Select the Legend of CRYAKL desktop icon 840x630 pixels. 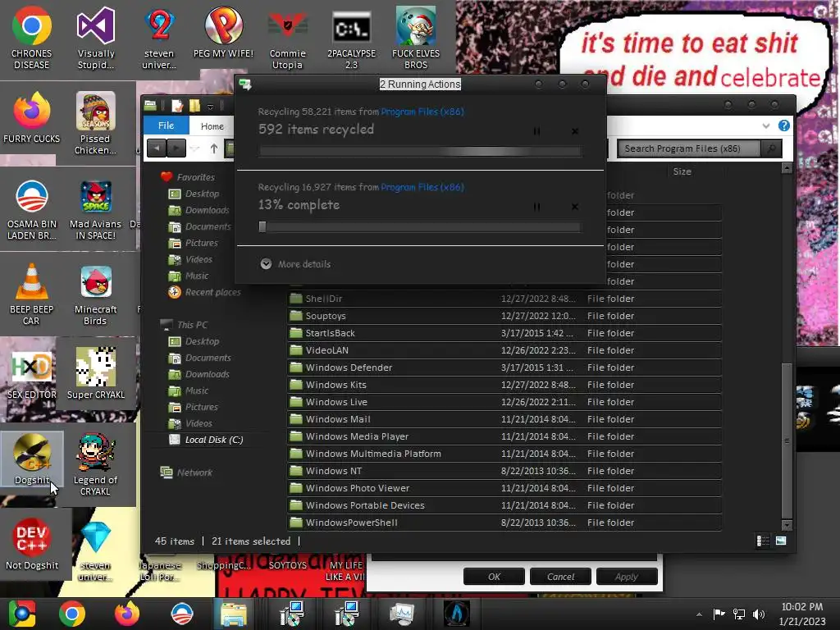[95, 465]
